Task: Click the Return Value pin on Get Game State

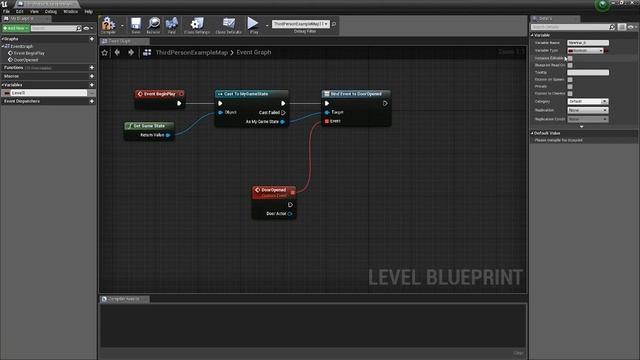Action: (168, 135)
